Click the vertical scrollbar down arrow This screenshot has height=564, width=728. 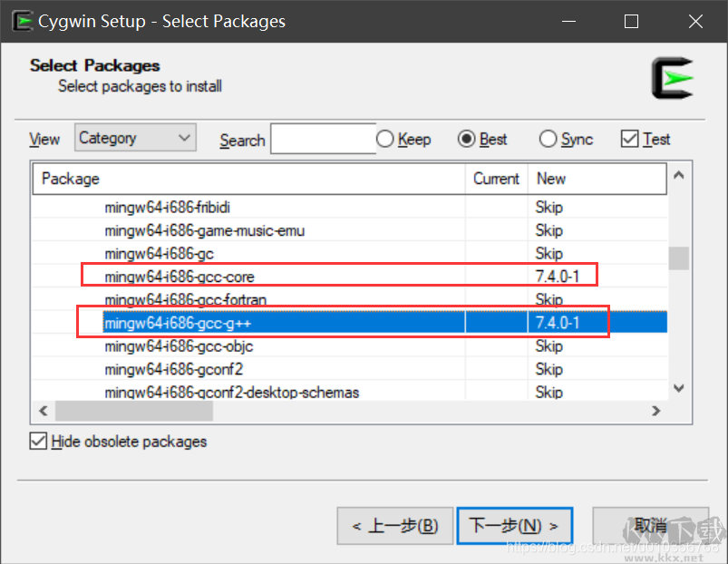click(x=678, y=387)
